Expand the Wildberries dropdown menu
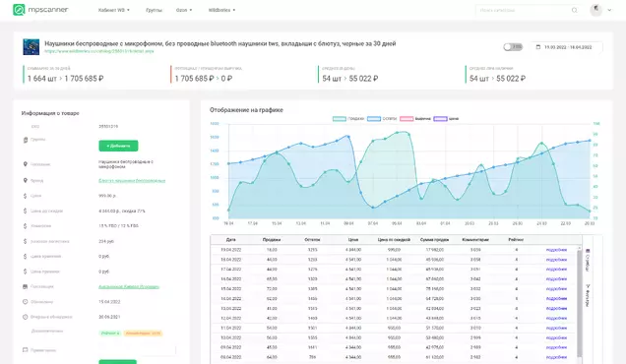Image resolution: width=626 pixels, height=364 pixels. coord(222,10)
